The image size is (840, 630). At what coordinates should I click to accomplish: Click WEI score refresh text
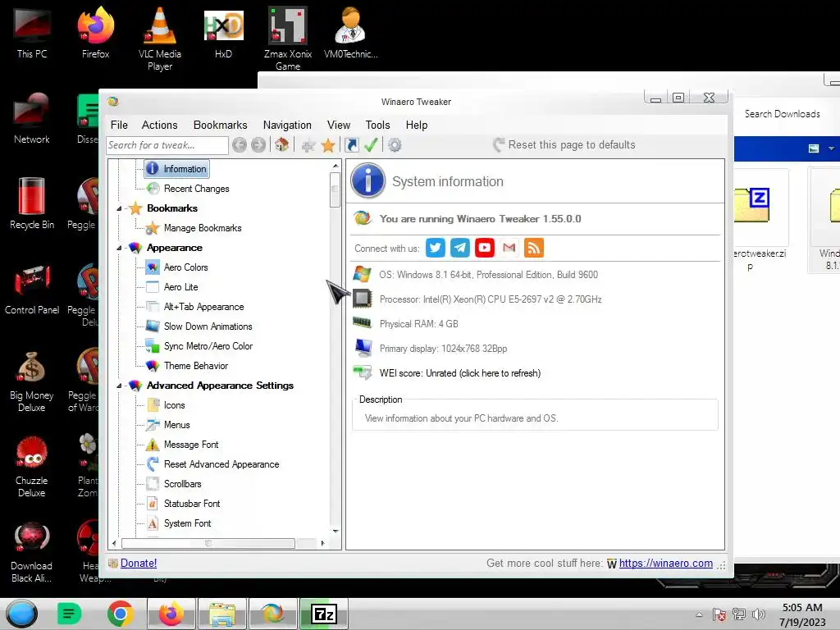click(x=459, y=373)
